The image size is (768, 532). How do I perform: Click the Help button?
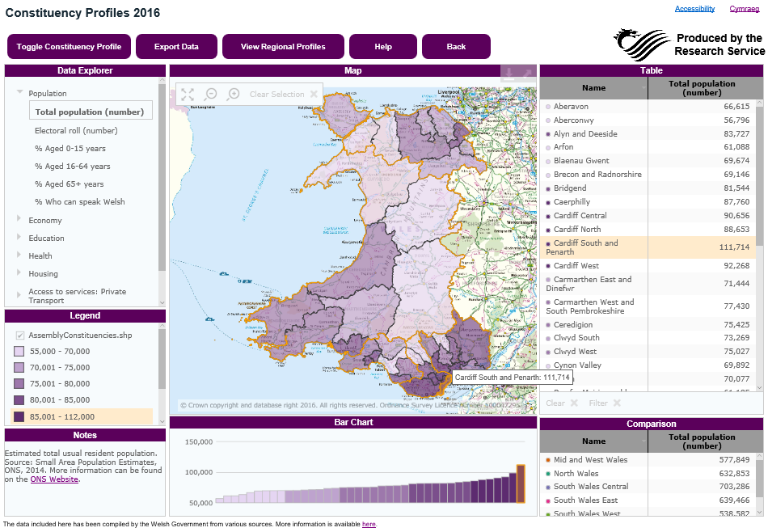tap(382, 46)
